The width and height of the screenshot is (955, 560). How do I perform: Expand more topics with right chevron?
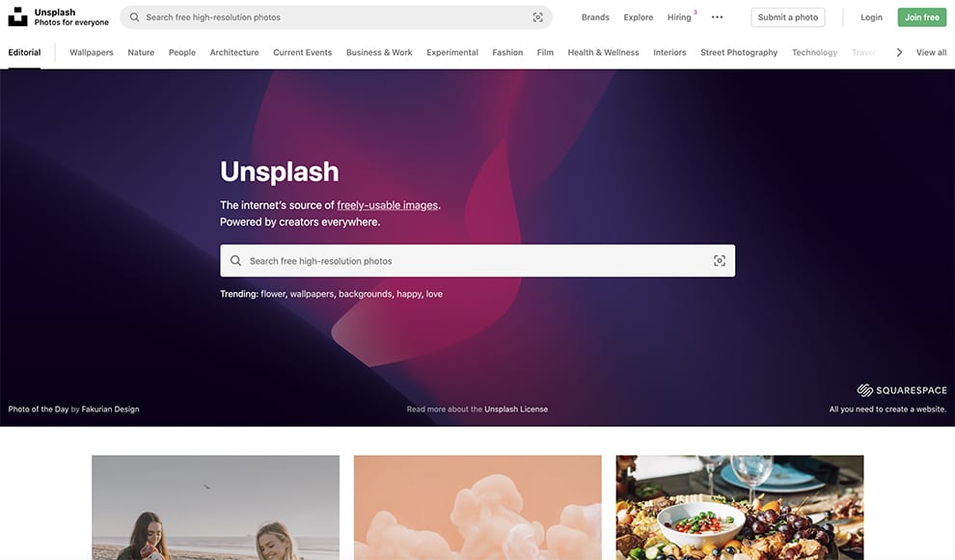899,52
